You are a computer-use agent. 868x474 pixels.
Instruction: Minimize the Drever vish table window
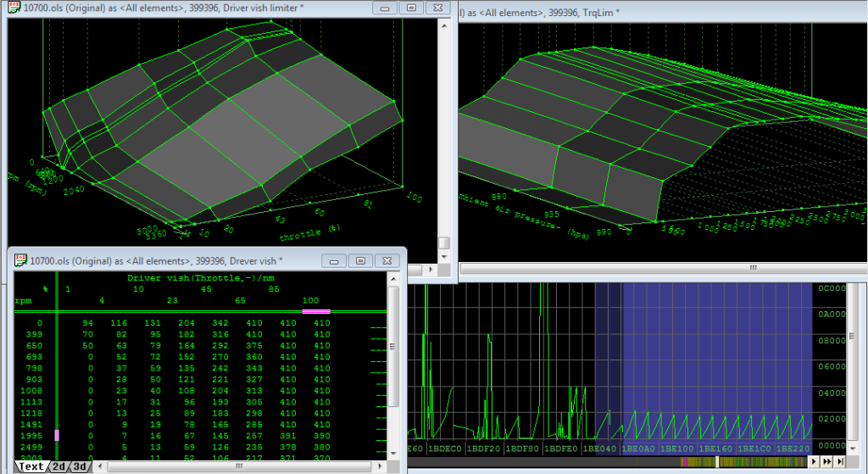[335, 260]
